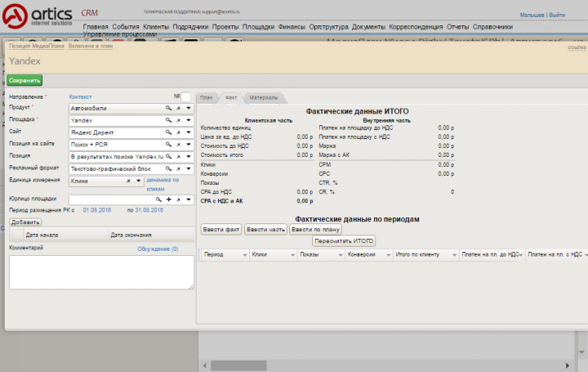Clear the Рекламный формат value

179,168
